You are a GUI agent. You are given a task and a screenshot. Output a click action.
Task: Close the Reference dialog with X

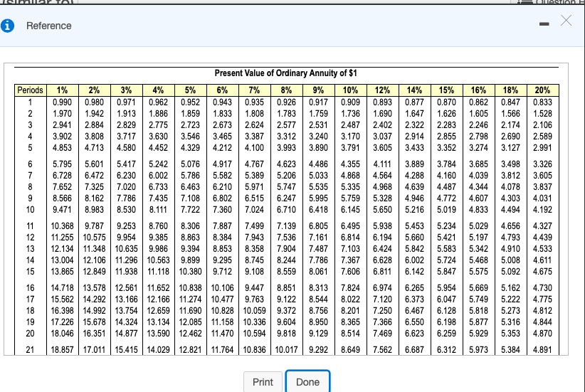(566, 20)
